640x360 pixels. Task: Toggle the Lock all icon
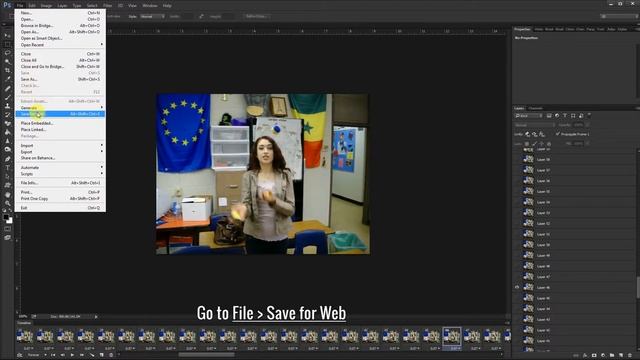[549, 144]
